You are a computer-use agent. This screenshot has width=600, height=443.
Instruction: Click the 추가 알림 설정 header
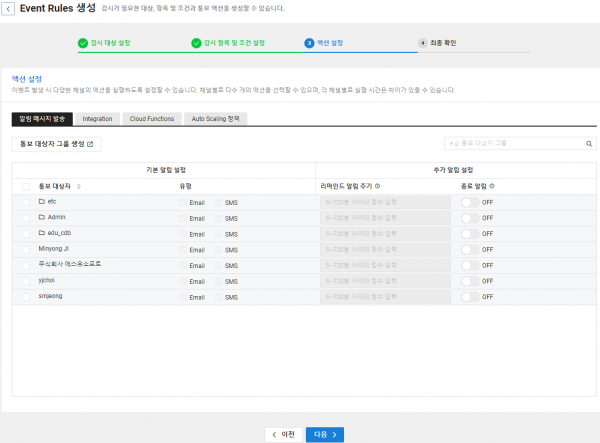tap(453, 170)
